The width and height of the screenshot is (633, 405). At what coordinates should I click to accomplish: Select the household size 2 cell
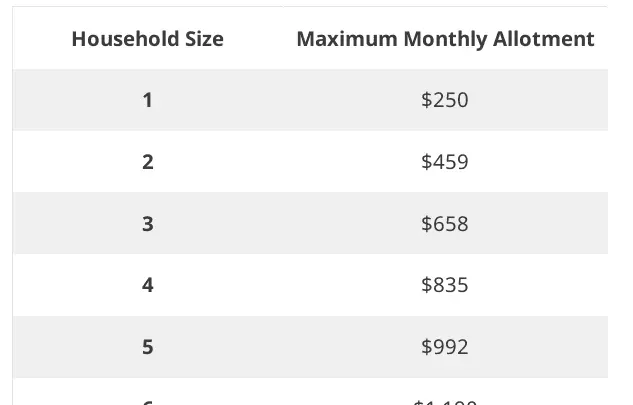point(147,162)
